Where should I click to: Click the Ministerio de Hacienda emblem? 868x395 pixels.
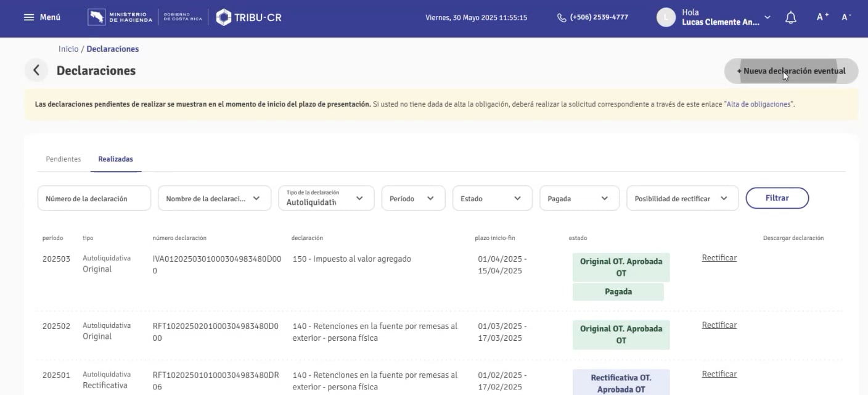tap(97, 17)
